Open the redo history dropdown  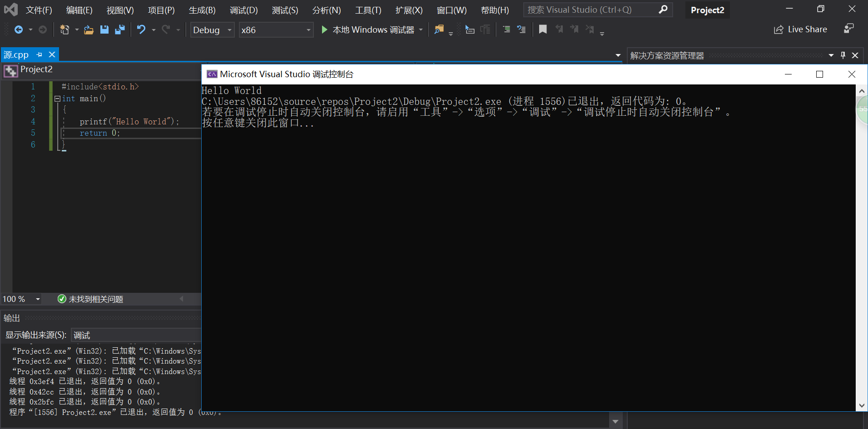(179, 30)
